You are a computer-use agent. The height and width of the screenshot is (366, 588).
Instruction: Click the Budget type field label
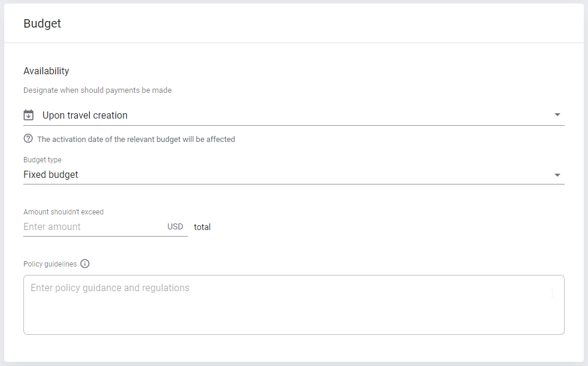[x=43, y=160]
